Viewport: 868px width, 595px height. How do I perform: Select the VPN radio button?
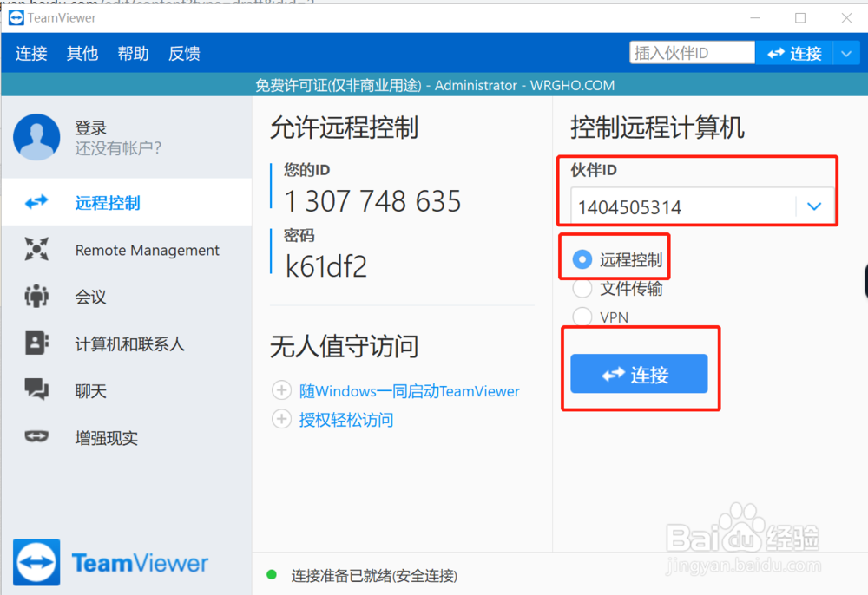[582, 317]
